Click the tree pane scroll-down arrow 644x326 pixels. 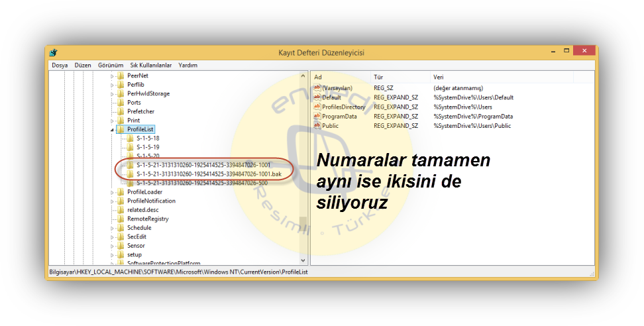click(303, 260)
